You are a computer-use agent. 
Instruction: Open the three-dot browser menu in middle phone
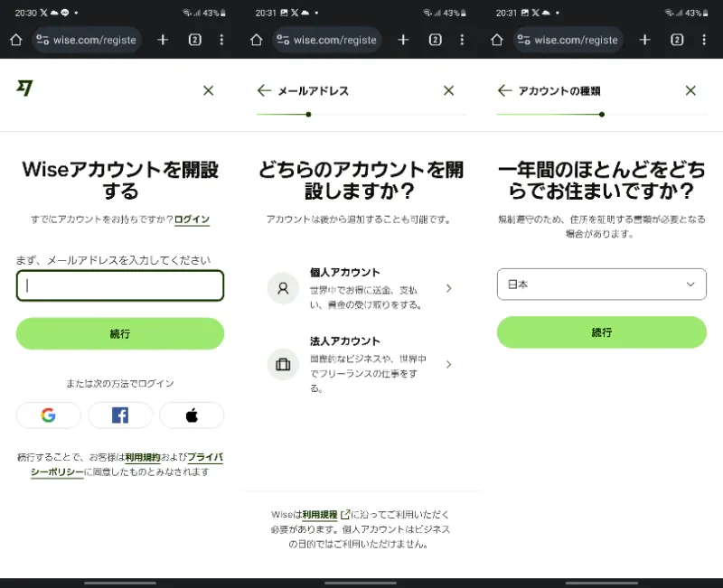pyautogui.click(x=462, y=40)
